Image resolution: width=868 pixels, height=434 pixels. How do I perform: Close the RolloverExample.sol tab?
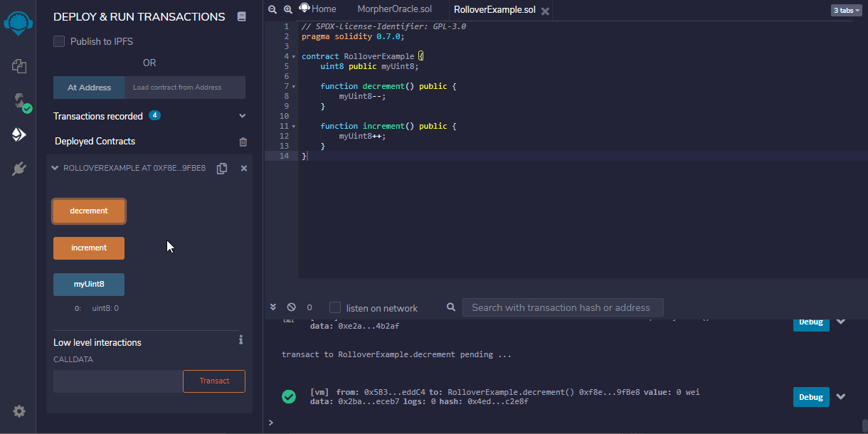pos(545,11)
